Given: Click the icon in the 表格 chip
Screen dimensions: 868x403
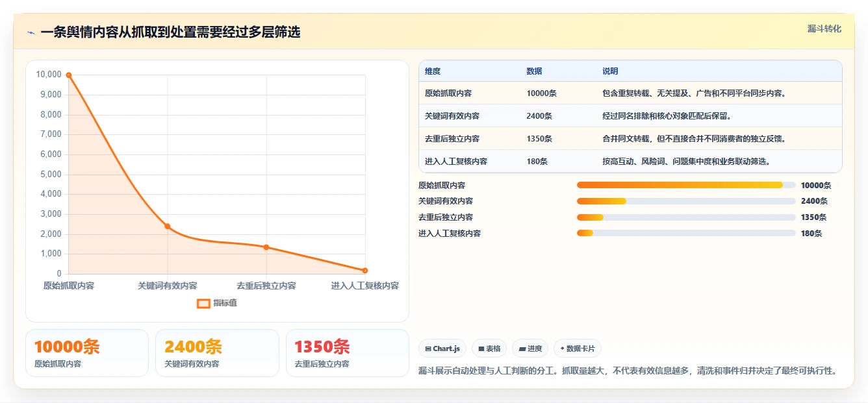Looking at the screenshot, I should (481, 349).
